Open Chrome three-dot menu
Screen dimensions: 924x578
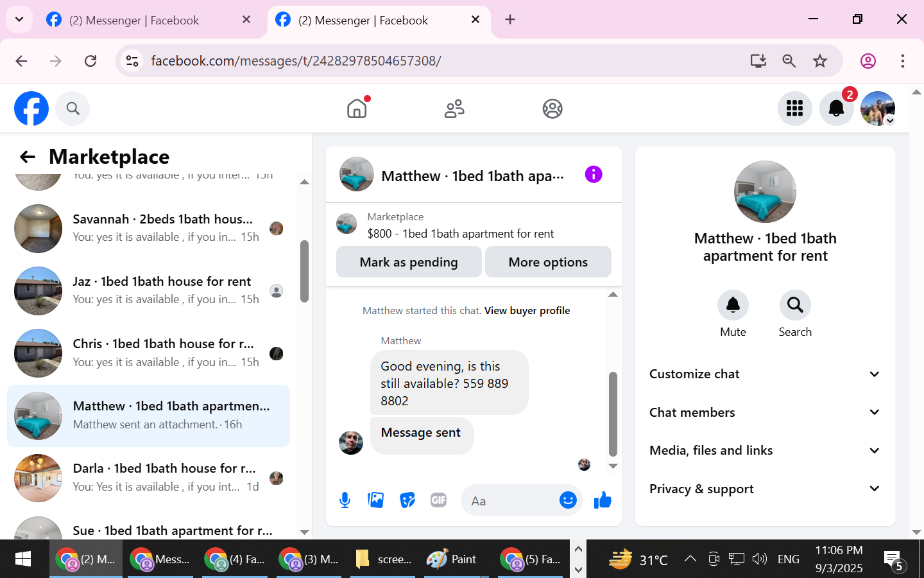(x=902, y=61)
